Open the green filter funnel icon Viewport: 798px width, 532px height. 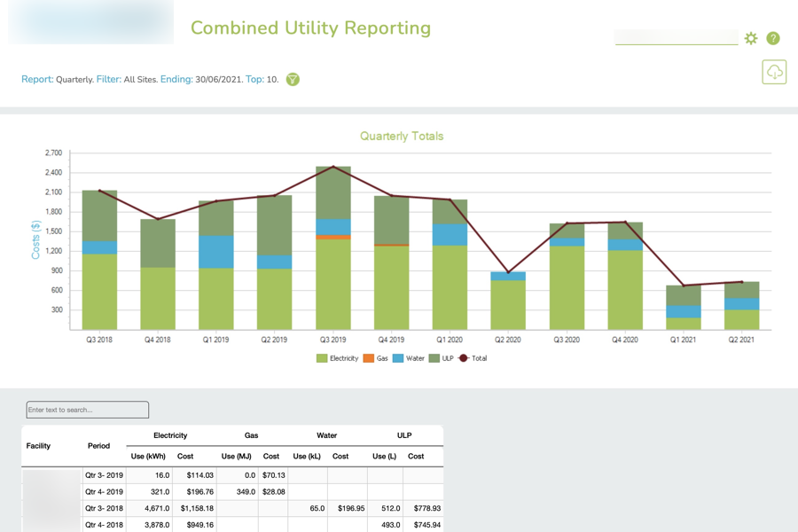[293, 80]
